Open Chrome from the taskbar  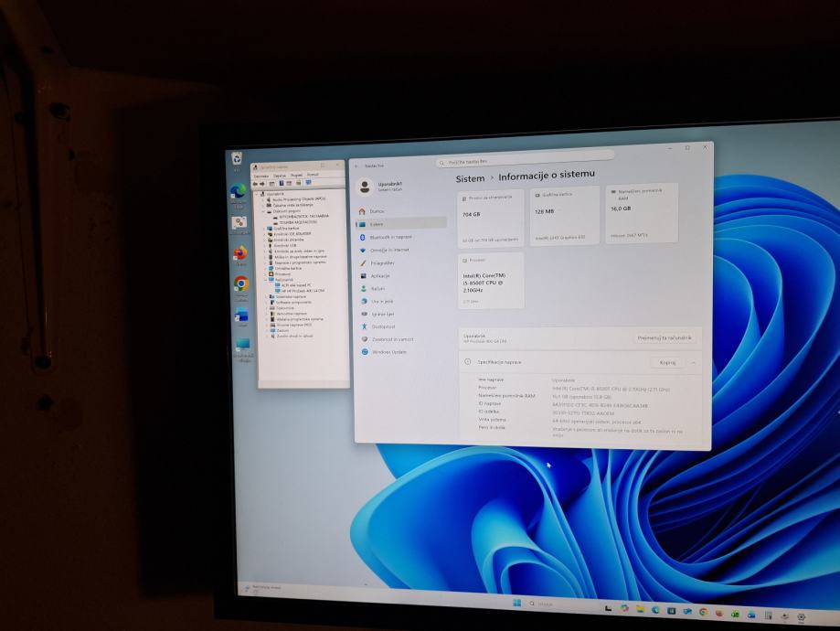[704, 612]
